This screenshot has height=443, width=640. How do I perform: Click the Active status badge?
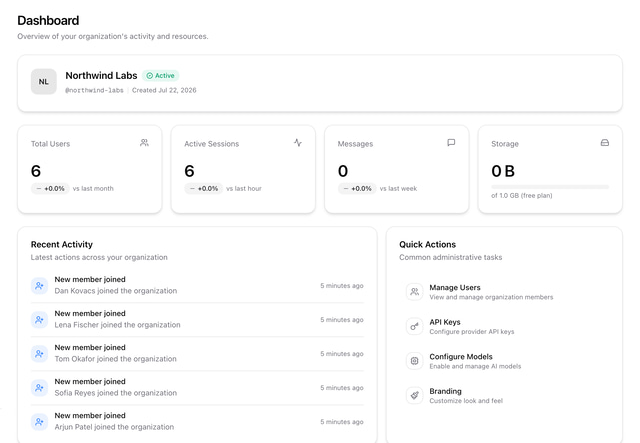(x=160, y=76)
